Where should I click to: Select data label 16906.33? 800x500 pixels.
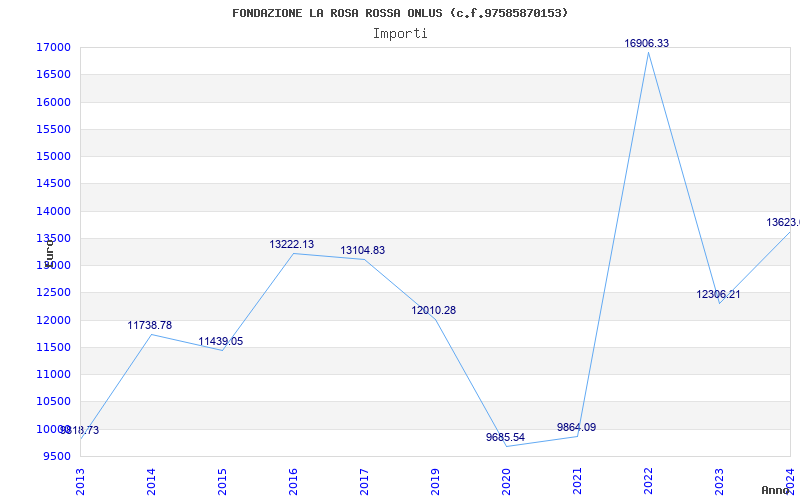[x=646, y=43]
